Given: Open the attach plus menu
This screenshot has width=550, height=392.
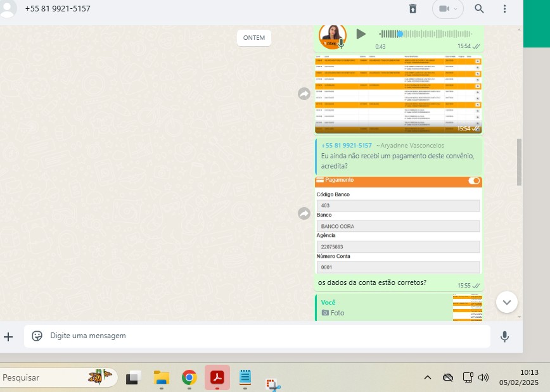Looking at the screenshot, I should pos(8,337).
